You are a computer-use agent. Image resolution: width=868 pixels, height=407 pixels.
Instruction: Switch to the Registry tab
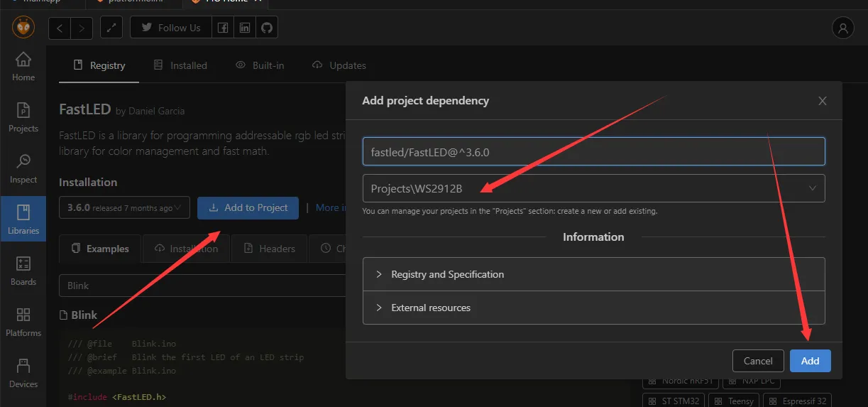pos(99,65)
